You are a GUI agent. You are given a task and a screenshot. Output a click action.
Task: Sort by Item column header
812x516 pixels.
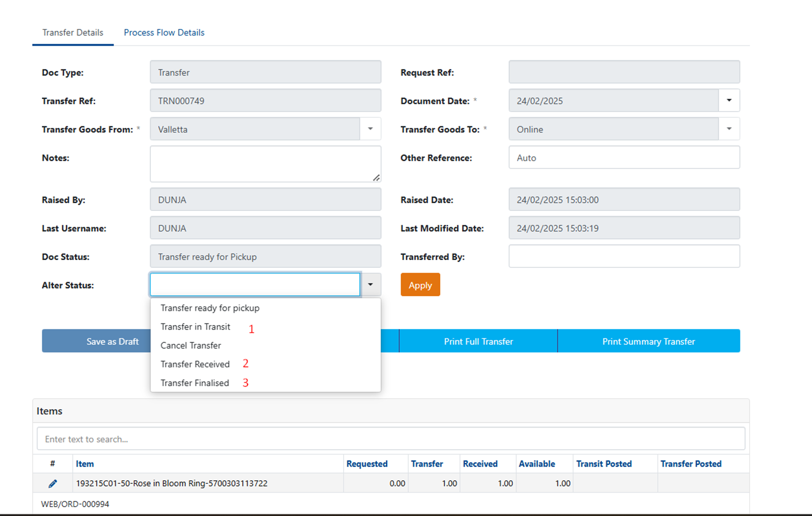pos(85,464)
